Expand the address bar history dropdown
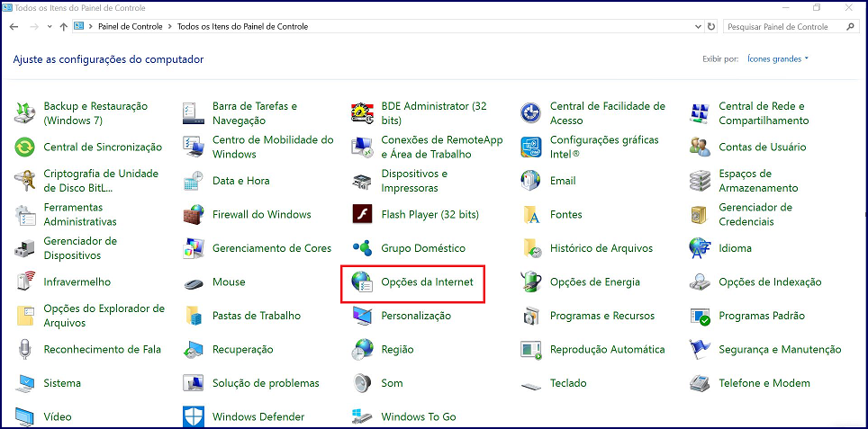 point(699,27)
